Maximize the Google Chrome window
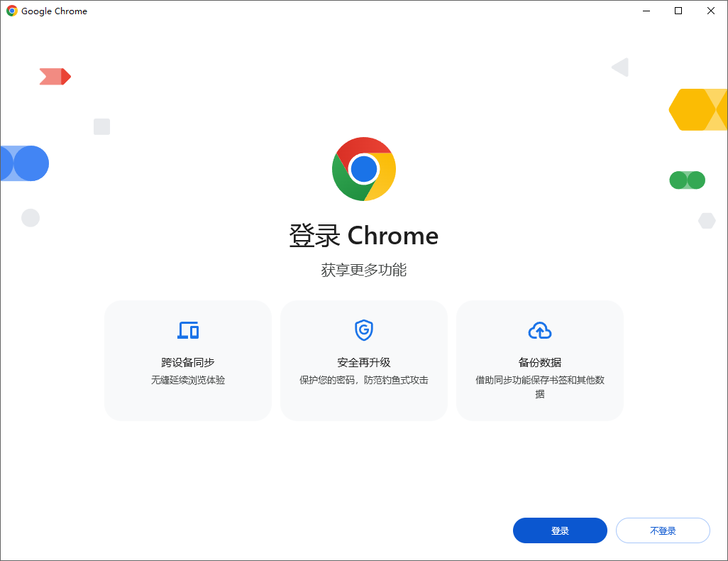 678,11
